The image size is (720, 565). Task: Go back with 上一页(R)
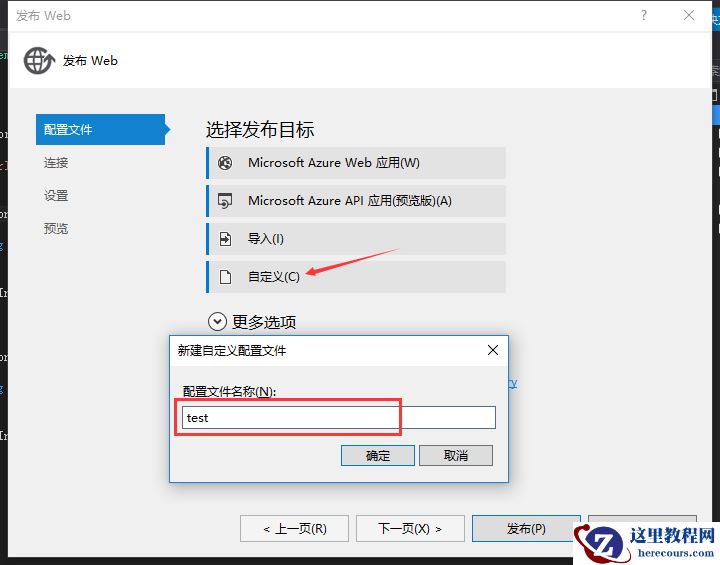click(x=294, y=529)
